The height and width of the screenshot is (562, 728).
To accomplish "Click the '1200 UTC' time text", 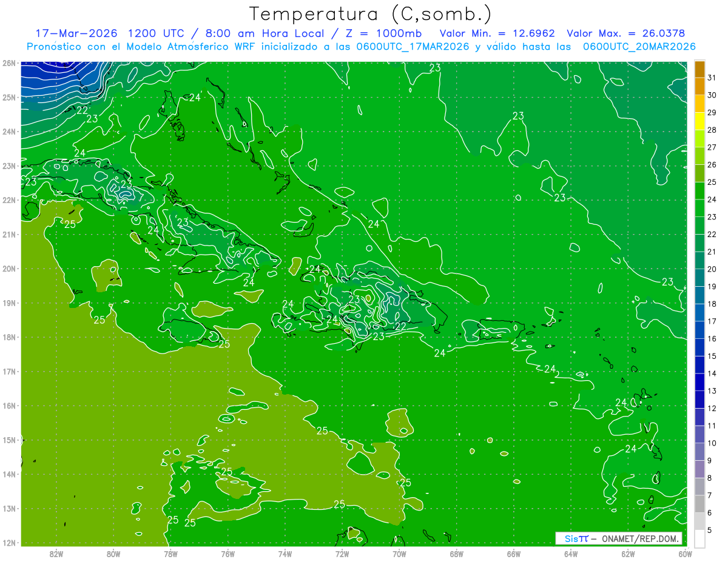I will click(x=155, y=33).
